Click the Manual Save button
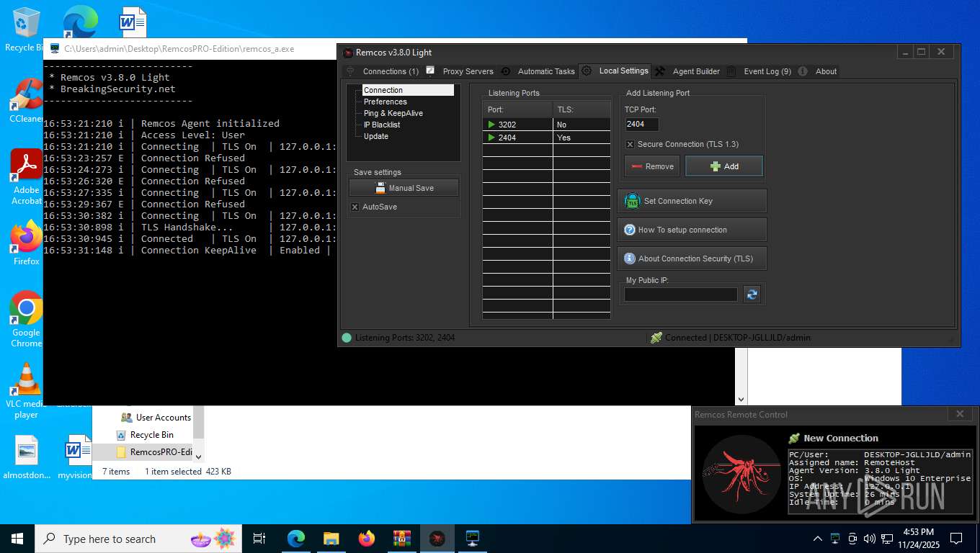The height and width of the screenshot is (553, 980). coord(404,188)
